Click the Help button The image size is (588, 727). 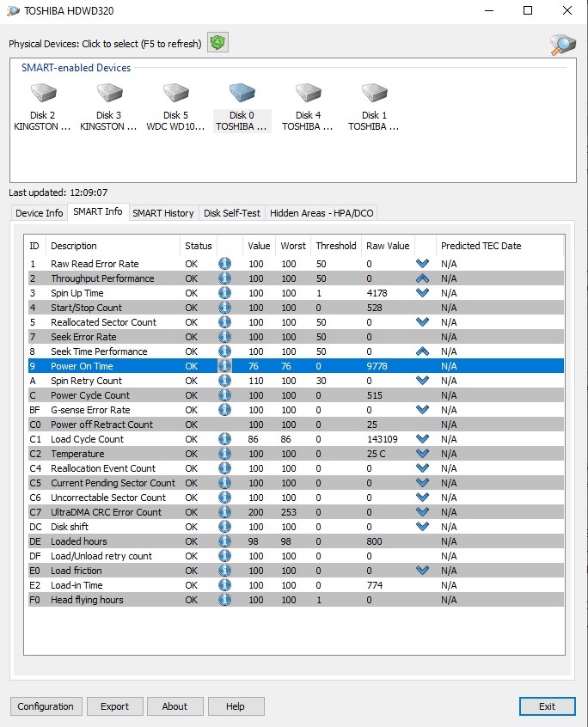pos(236,706)
